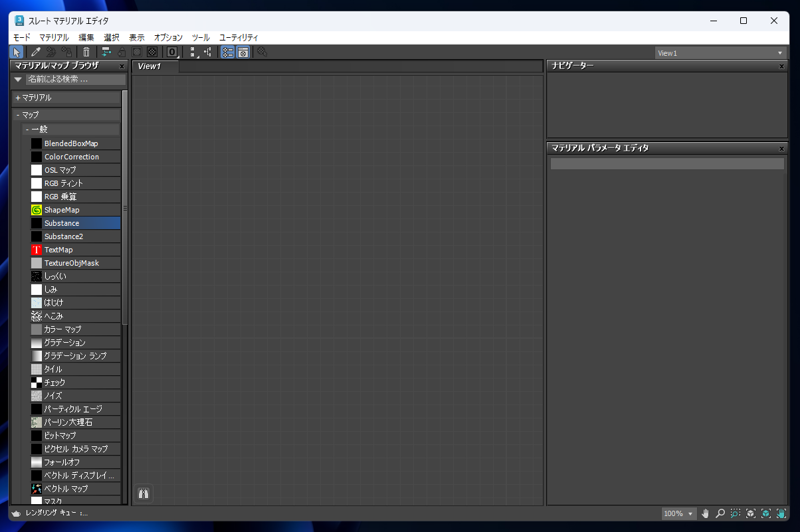The image size is (800, 532).
Task: Close the マテリアル/マップ ブラウザ panel
Action: click(122, 66)
